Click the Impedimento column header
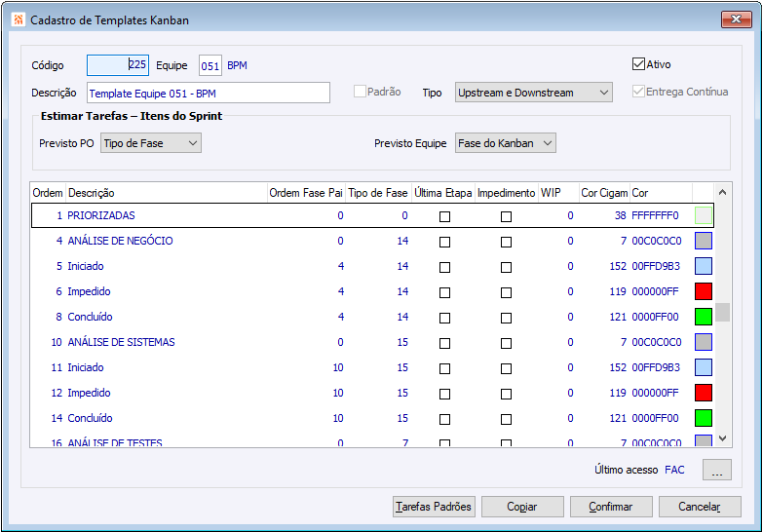The height and width of the screenshot is (532, 763). [x=506, y=193]
